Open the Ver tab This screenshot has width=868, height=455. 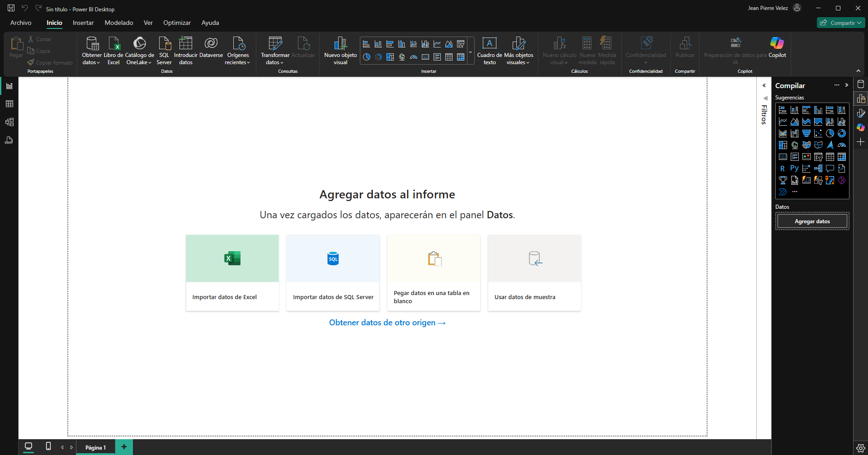point(148,23)
